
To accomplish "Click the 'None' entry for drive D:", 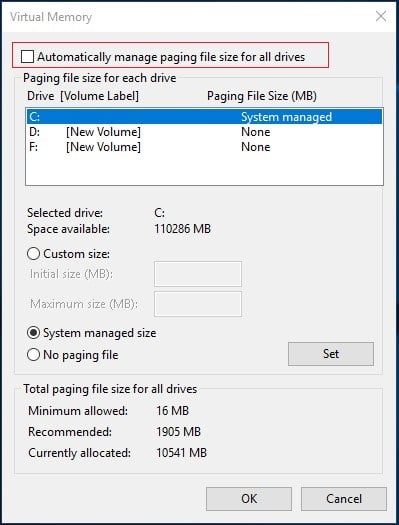I will click(256, 132).
